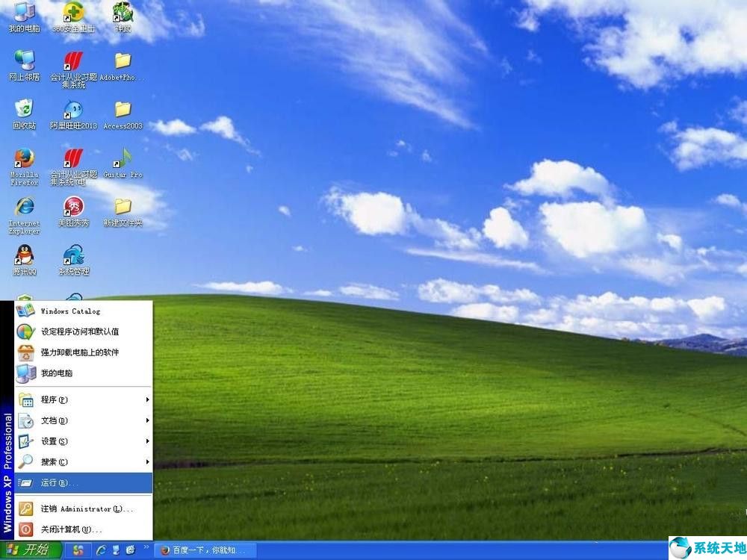The height and width of the screenshot is (560, 747).
Task: Expand the 搜索(C) submenu
Action: pos(84,462)
